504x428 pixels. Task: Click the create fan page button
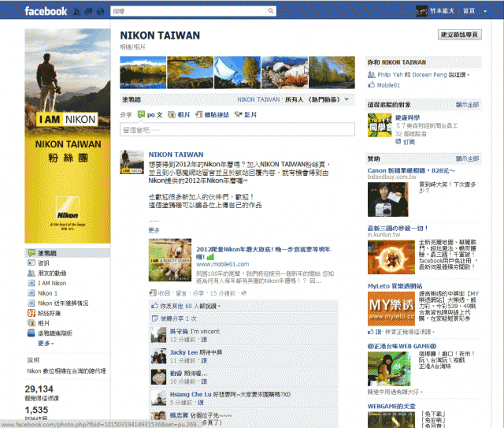click(x=459, y=35)
